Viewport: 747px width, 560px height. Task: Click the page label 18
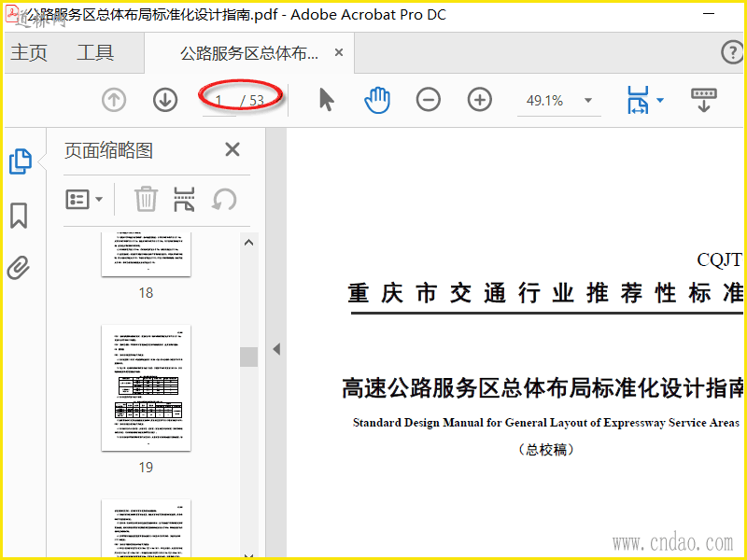point(146,293)
